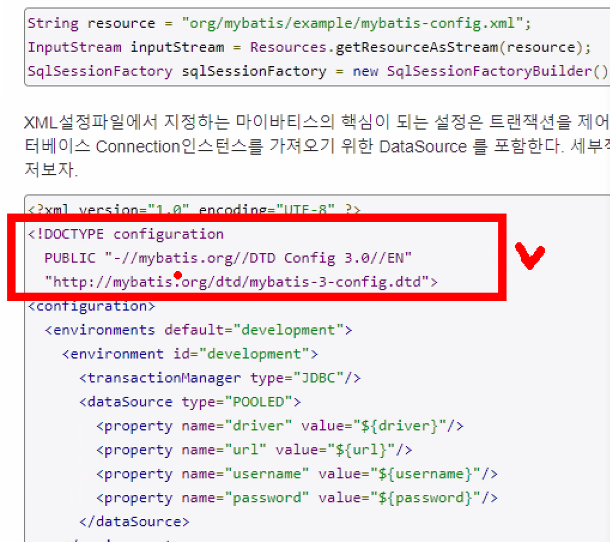Click the property name="url" line
This screenshot has width=610, height=542.
coord(254,450)
